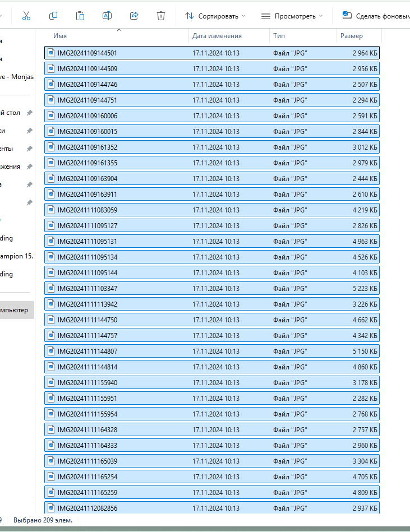Click file icon of IMG20241111095127
Screen dimensions: 410x532
tap(51, 225)
